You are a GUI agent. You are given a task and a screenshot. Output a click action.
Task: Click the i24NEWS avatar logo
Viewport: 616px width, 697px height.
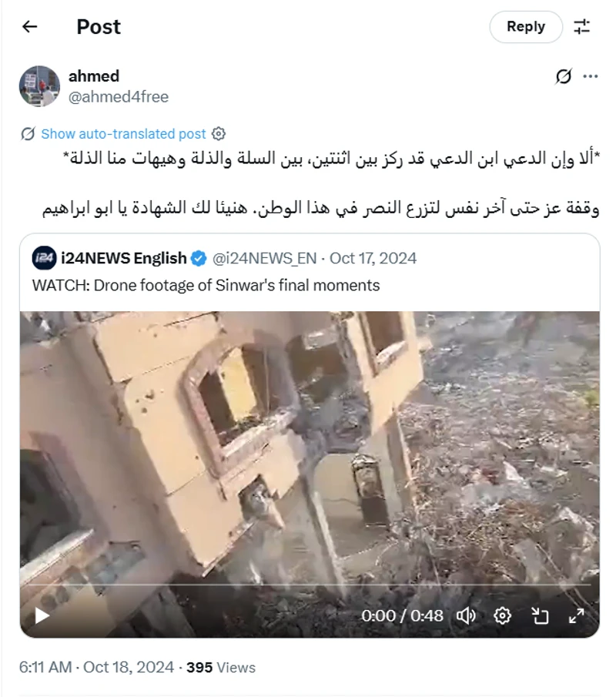click(x=44, y=258)
